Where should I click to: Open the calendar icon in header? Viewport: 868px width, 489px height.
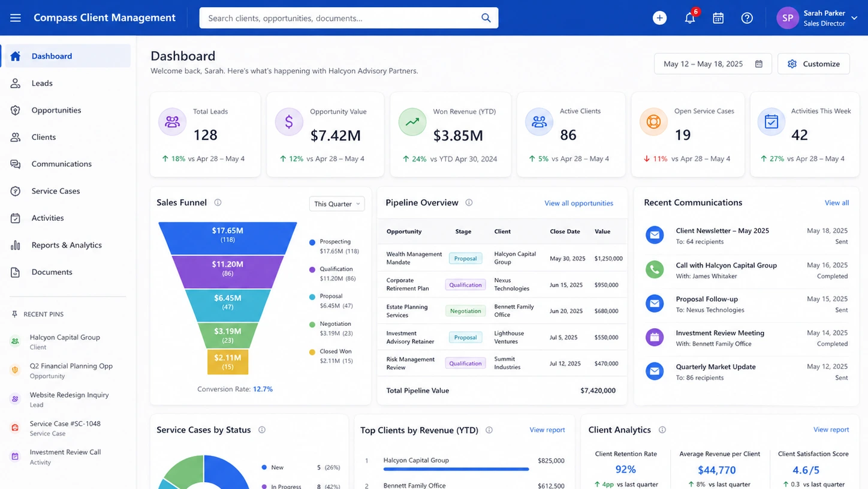coord(718,18)
